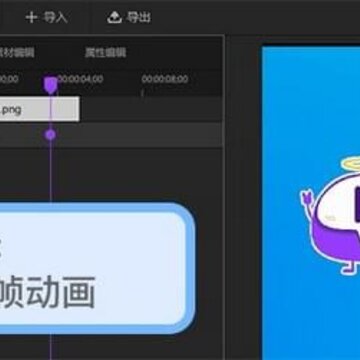Image resolution: width=360 pixels, height=360 pixels.
Task: Select the purple keyframe dot on track
Action: click(x=50, y=135)
